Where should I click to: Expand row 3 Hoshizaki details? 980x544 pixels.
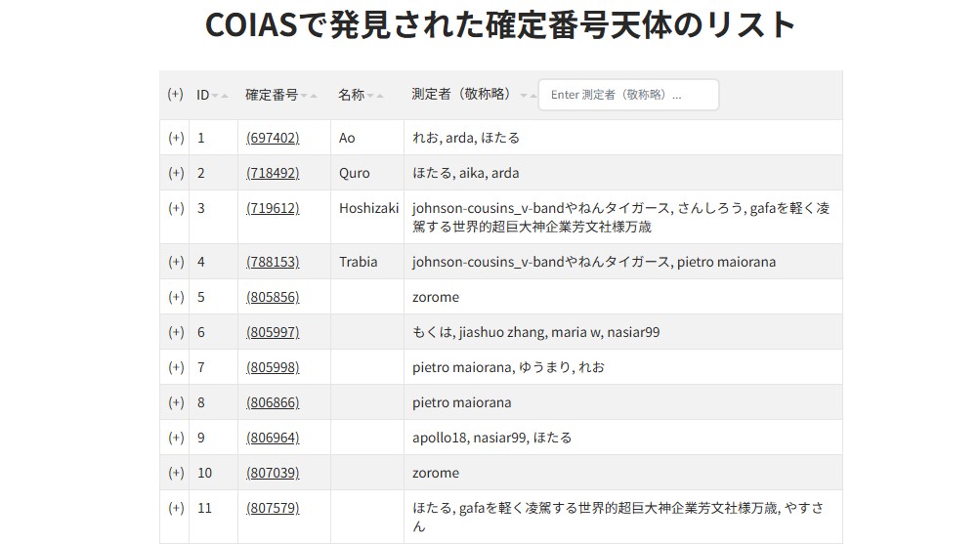(176, 207)
